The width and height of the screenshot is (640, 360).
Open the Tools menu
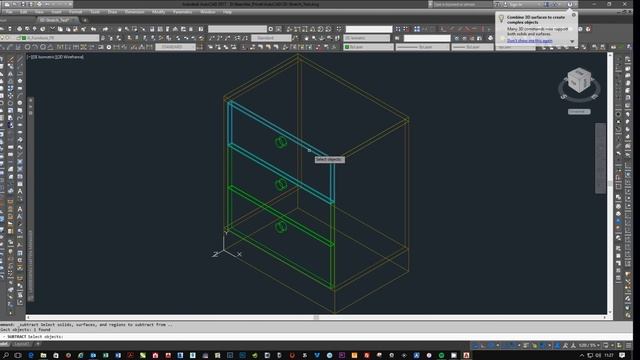95,12
